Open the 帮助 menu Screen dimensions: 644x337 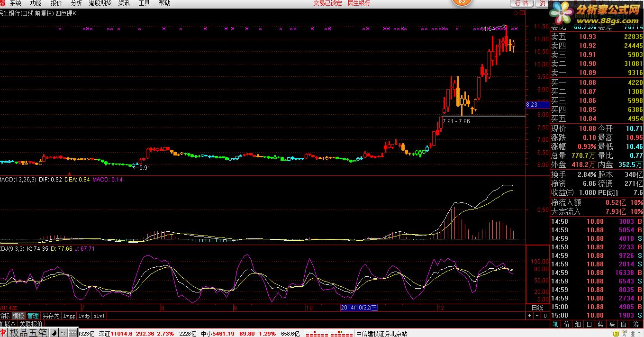point(164,3)
